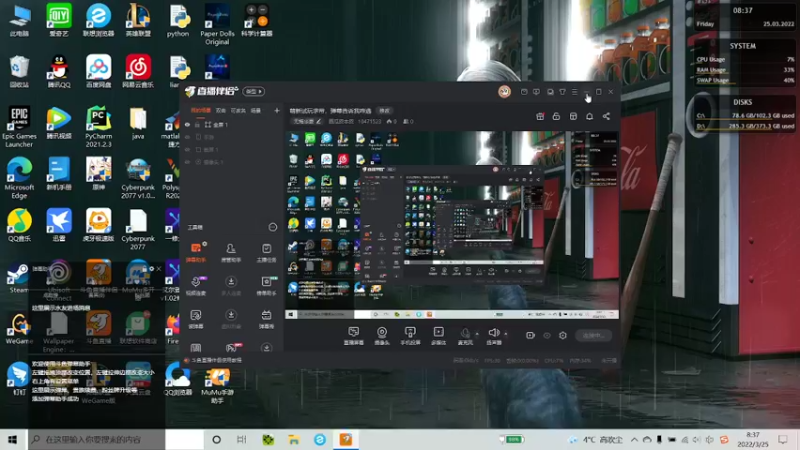
Task: Toggle the lock on 全屏 1 source
Action: click(x=197, y=124)
